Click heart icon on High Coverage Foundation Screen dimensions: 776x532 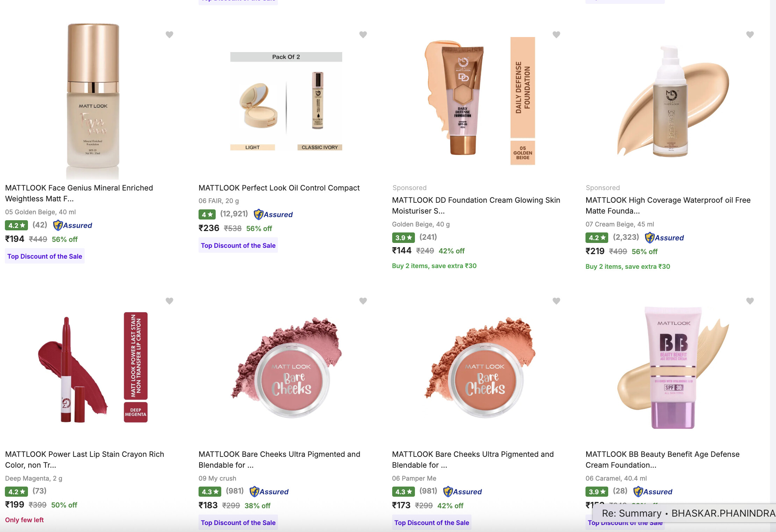[x=750, y=35]
